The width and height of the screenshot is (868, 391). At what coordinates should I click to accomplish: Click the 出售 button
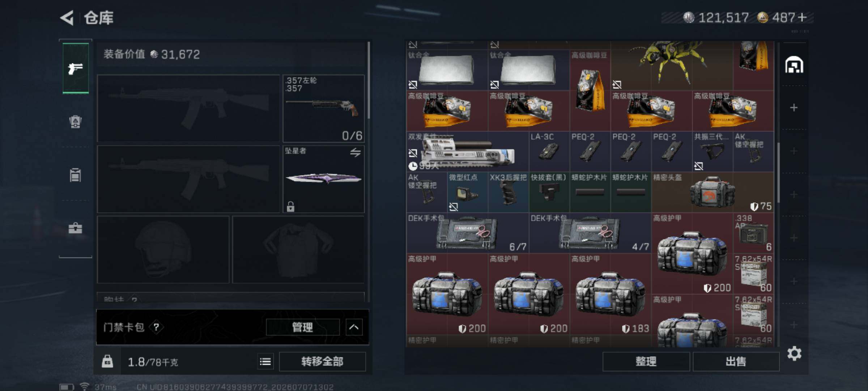(736, 361)
